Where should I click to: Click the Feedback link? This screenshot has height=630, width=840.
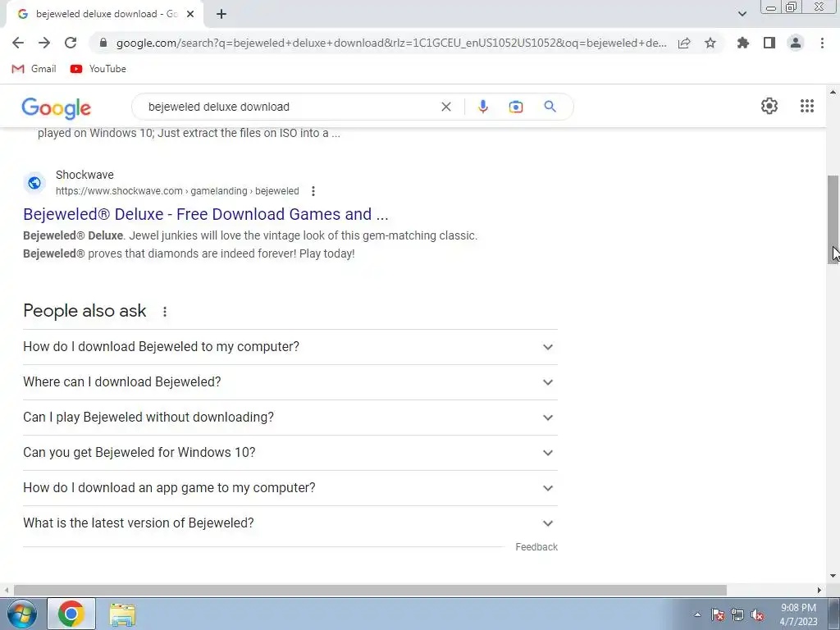(536, 547)
